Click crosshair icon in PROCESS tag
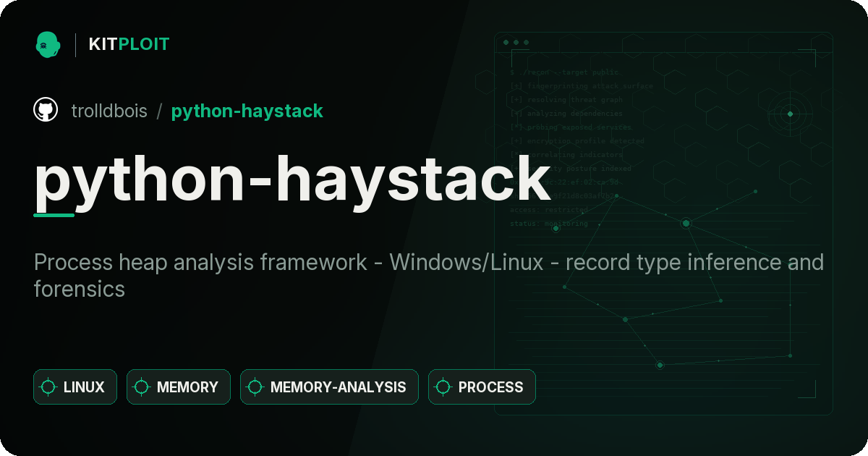 pyautogui.click(x=443, y=387)
